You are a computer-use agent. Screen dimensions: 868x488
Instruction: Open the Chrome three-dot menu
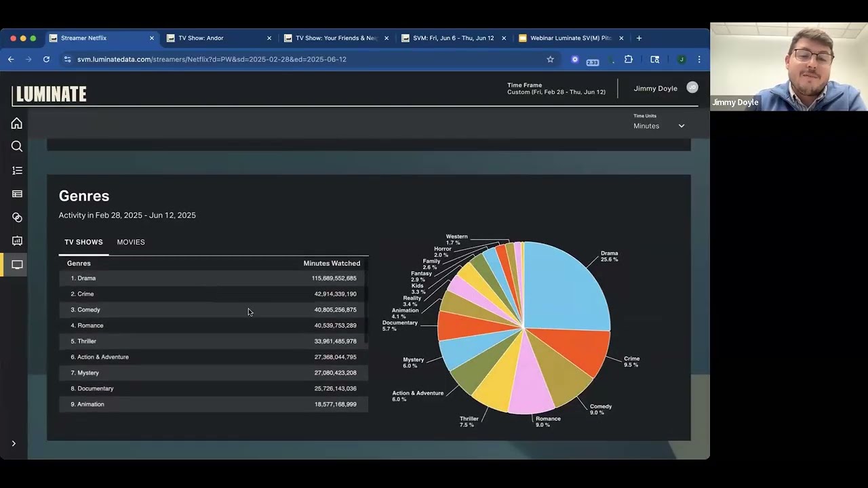point(699,59)
